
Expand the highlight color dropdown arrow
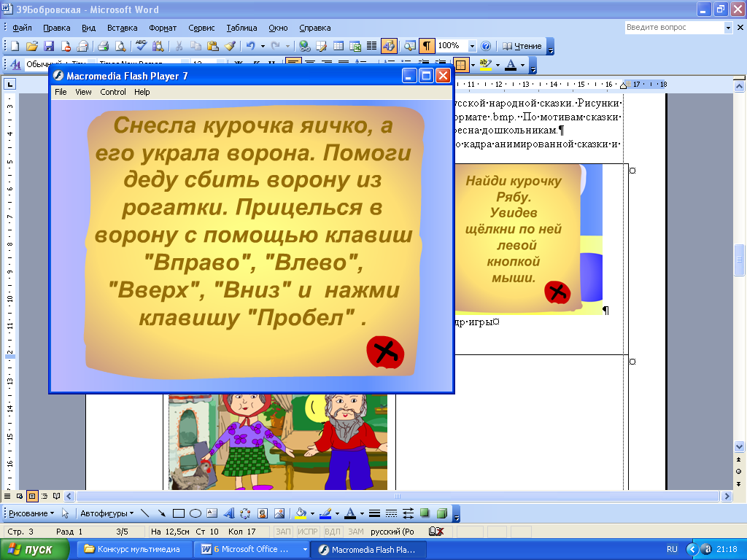[x=498, y=65]
